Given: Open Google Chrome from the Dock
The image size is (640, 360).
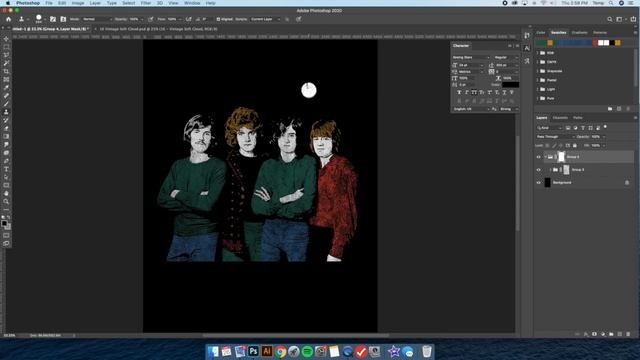Looking at the screenshot, I should tap(280, 351).
